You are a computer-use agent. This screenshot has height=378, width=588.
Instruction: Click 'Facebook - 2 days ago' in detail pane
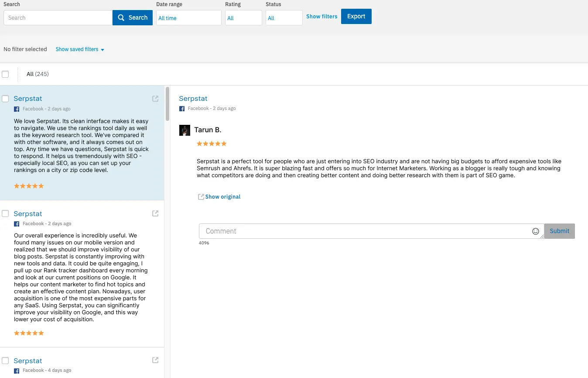tap(212, 109)
